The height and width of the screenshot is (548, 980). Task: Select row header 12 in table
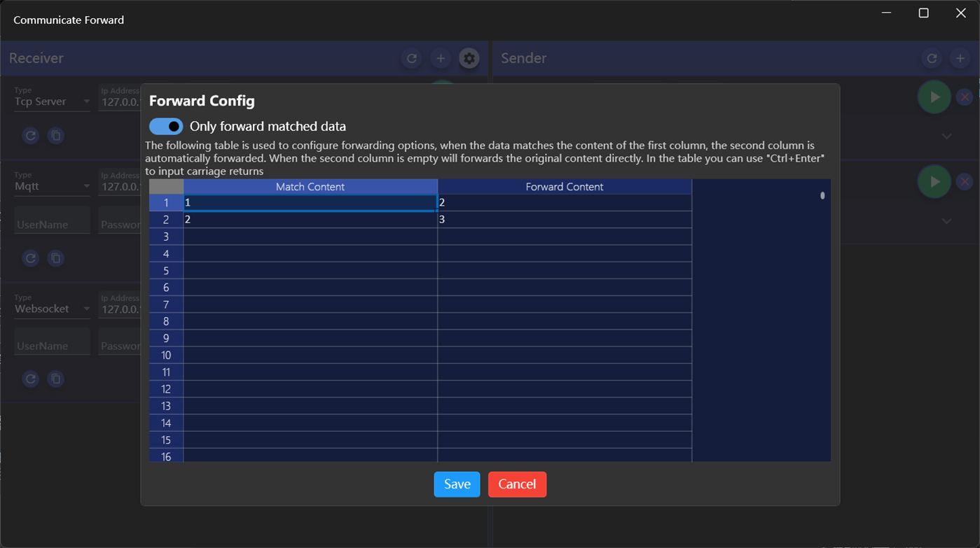166,389
